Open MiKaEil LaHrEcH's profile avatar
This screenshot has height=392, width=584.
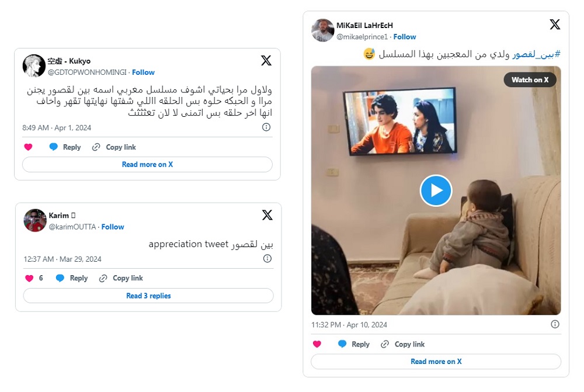[322, 30]
